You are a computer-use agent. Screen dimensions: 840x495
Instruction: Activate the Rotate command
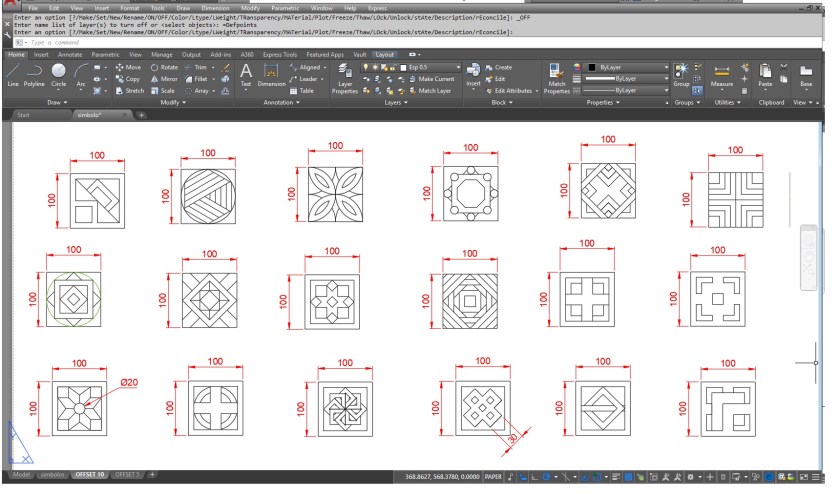pos(164,68)
